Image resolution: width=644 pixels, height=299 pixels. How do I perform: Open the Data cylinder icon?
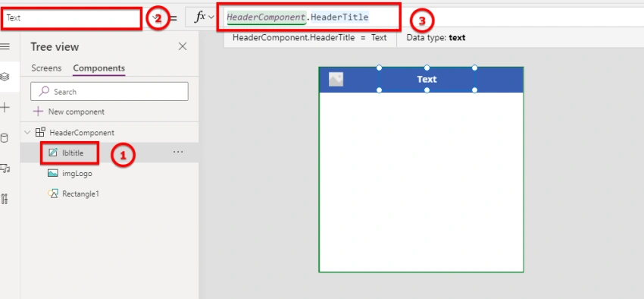pos(4,138)
